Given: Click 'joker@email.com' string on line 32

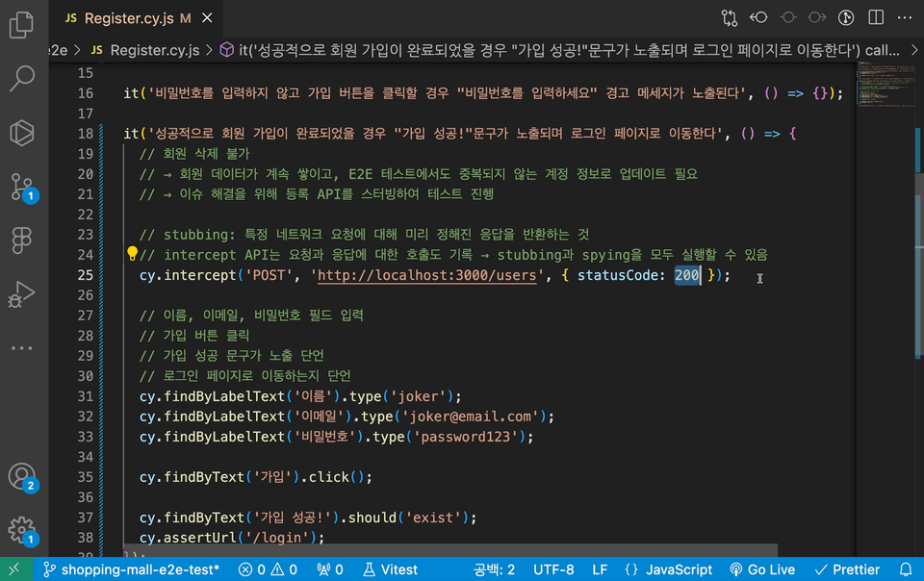Looking at the screenshot, I should click(x=471, y=417).
